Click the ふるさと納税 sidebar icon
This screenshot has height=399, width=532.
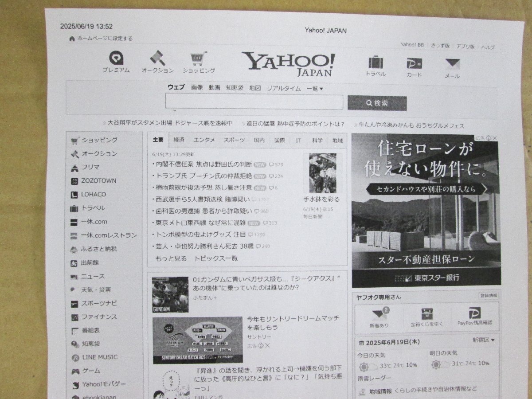74,250
